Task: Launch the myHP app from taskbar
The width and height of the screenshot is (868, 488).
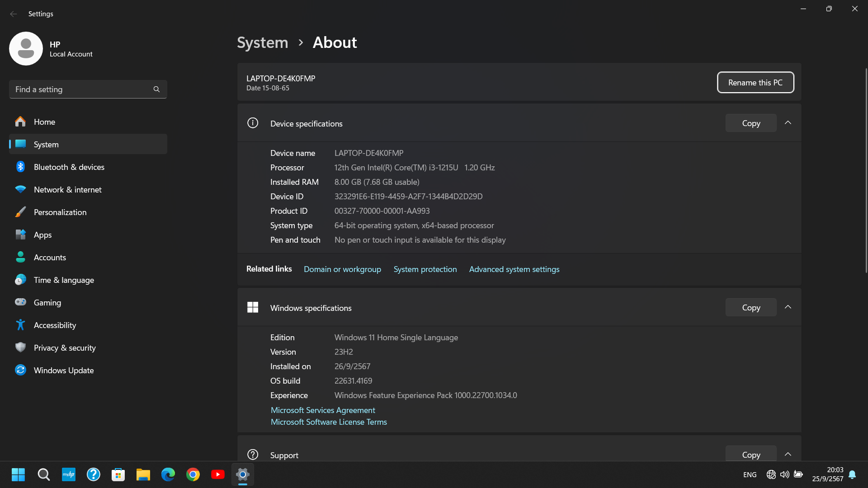Action: coord(69,474)
